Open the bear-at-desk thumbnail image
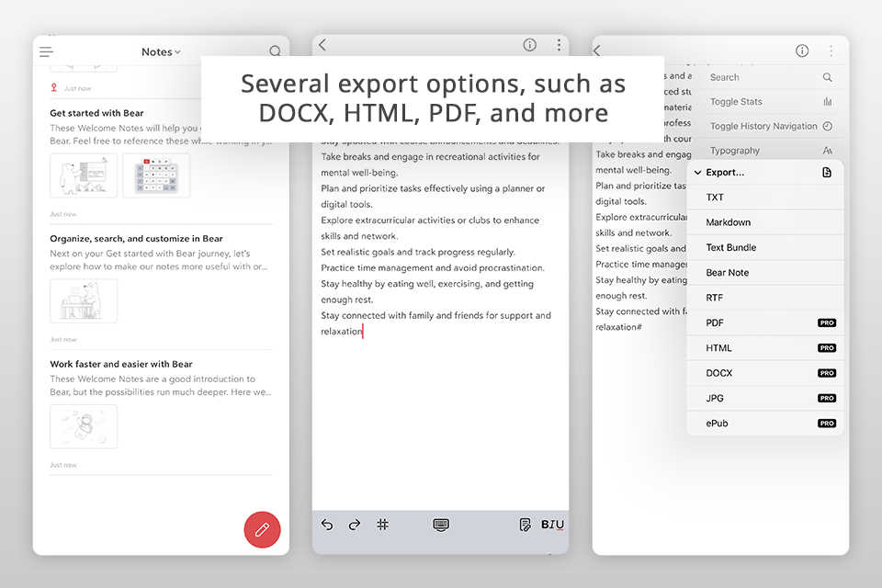 84,301
